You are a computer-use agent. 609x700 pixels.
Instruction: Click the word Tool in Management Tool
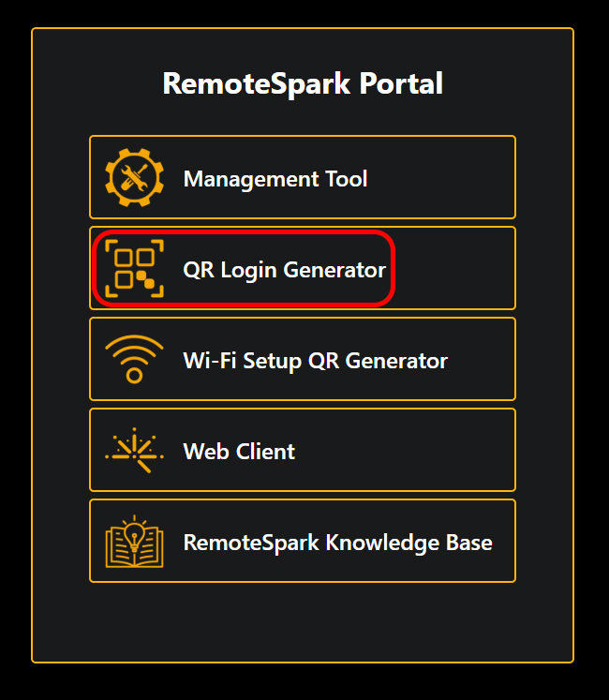click(347, 179)
